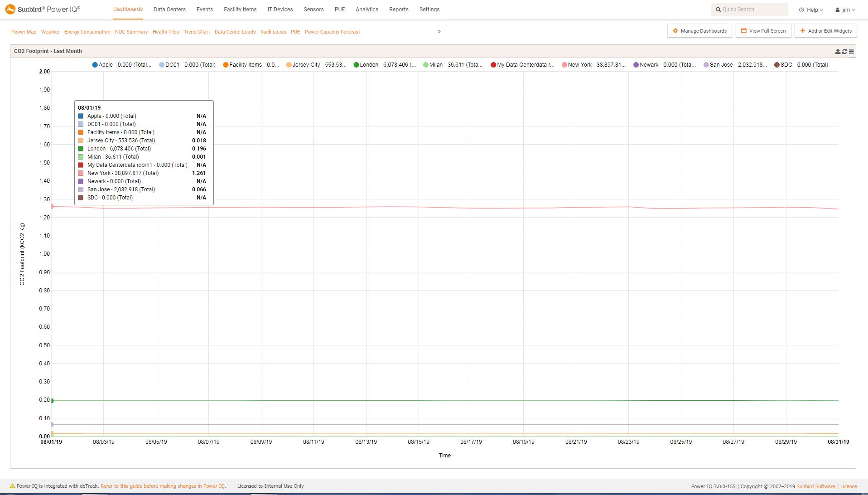Click the gear icon on Manage Dashboards

[x=675, y=31]
